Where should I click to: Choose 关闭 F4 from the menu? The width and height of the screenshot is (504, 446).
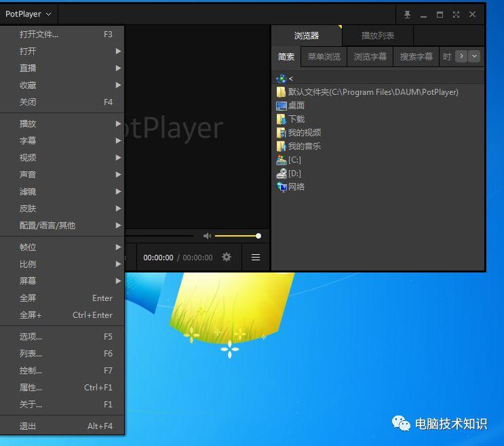[x=62, y=102]
